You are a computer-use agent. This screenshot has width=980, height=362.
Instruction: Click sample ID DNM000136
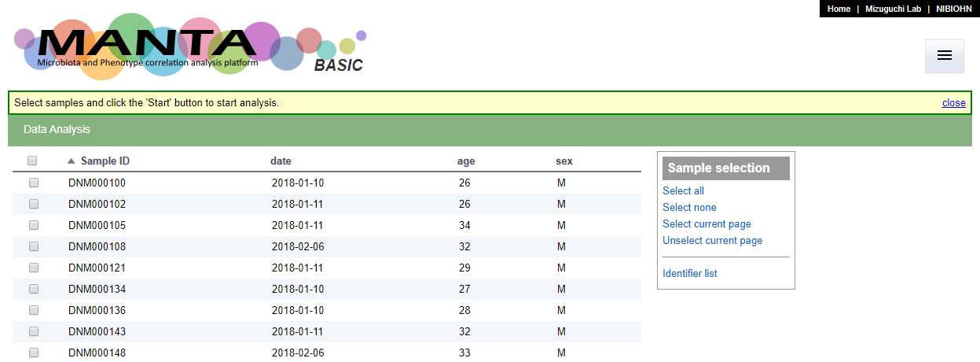click(97, 310)
